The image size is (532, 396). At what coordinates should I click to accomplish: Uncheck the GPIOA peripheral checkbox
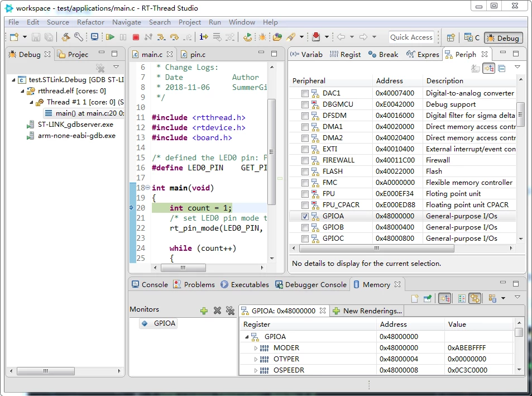(305, 217)
